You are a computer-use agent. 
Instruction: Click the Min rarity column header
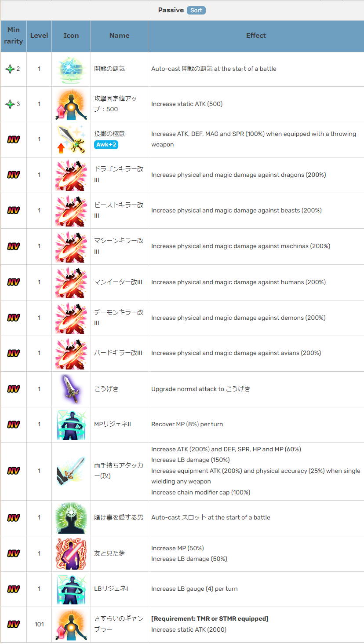click(14, 36)
